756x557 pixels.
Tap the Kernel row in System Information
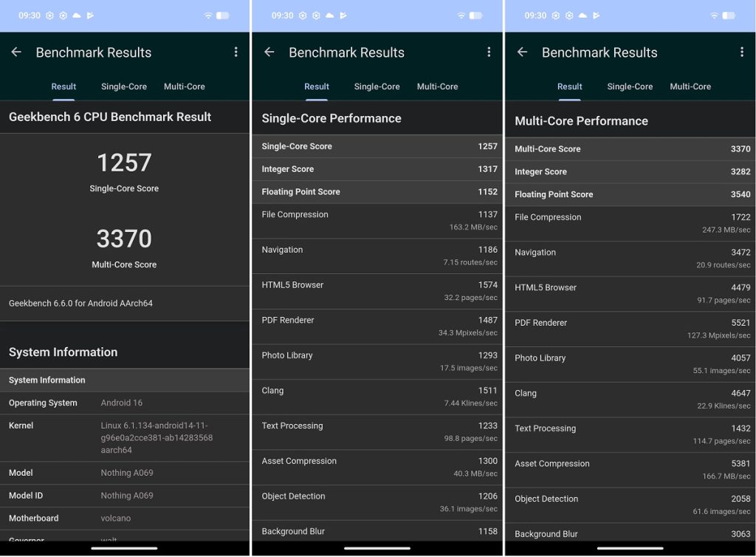click(125, 437)
